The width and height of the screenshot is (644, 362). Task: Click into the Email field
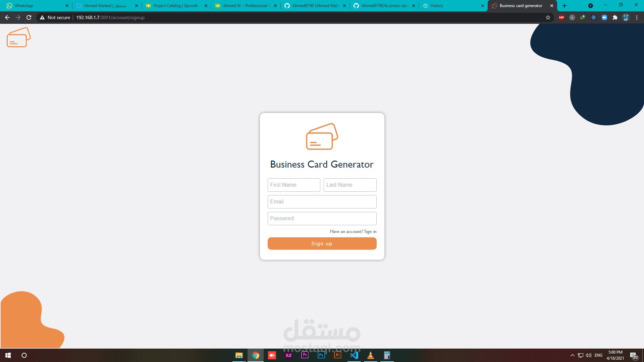(322, 202)
